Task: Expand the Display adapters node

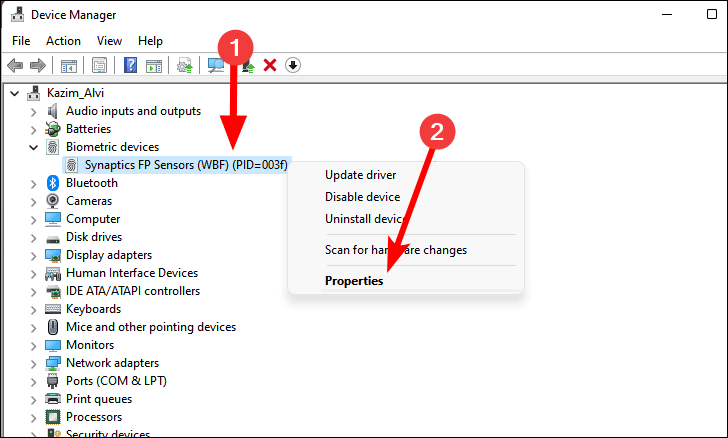Action: coord(33,255)
